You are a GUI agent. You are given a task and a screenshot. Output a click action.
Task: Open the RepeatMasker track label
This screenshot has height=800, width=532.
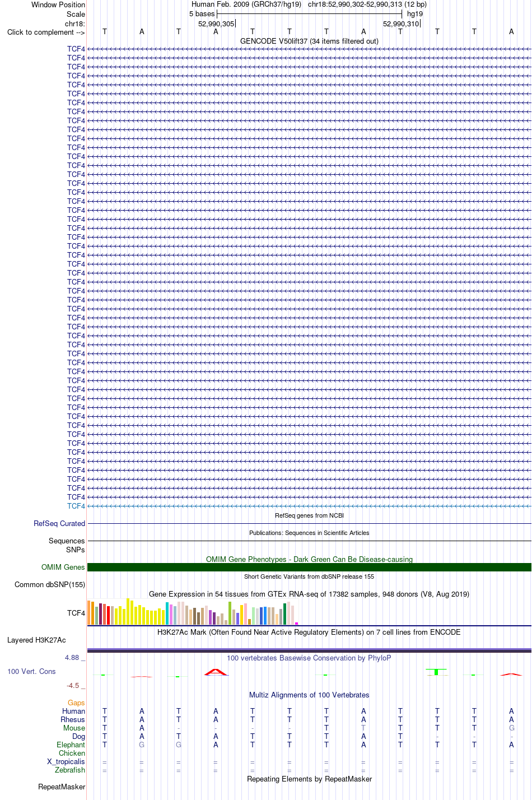coord(62,787)
